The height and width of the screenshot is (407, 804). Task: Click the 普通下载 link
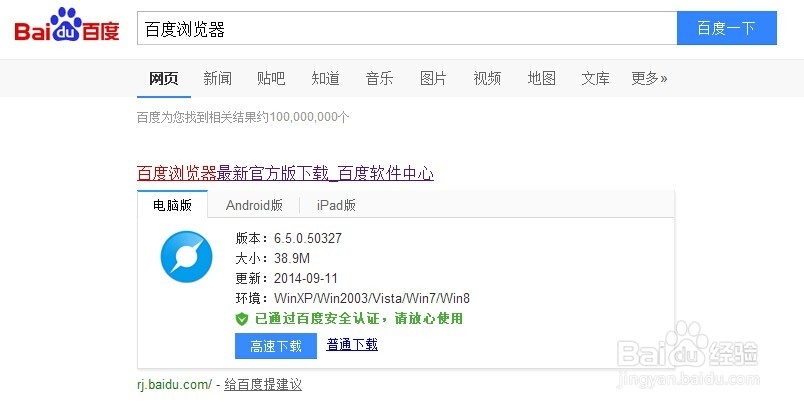[352, 344]
